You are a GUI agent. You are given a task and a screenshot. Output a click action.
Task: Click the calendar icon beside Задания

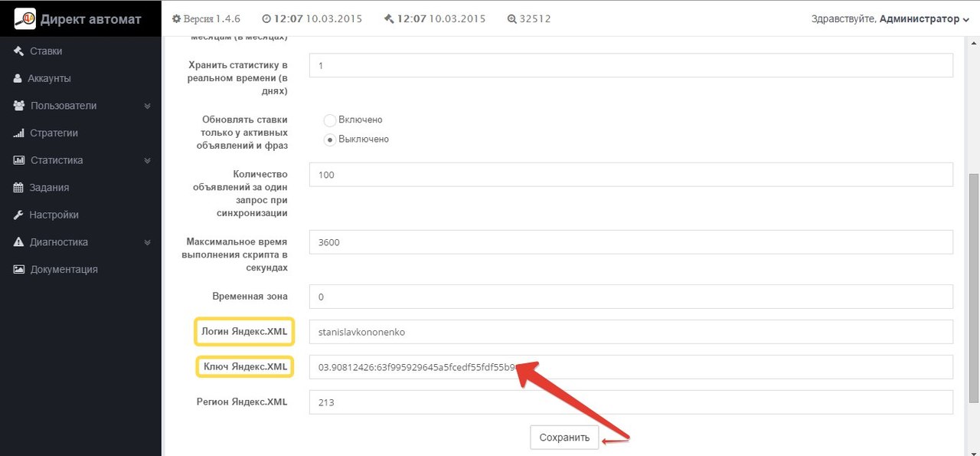(18, 188)
